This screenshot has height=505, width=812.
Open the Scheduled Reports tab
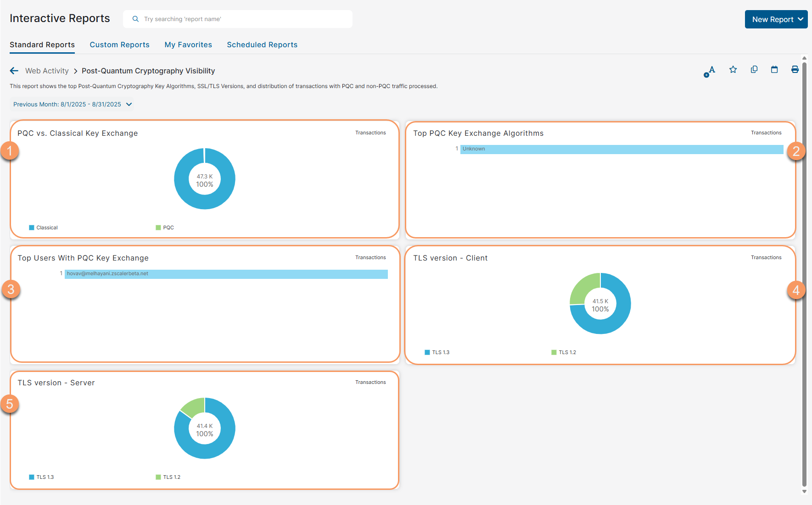pyautogui.click(x=262, y=44)
